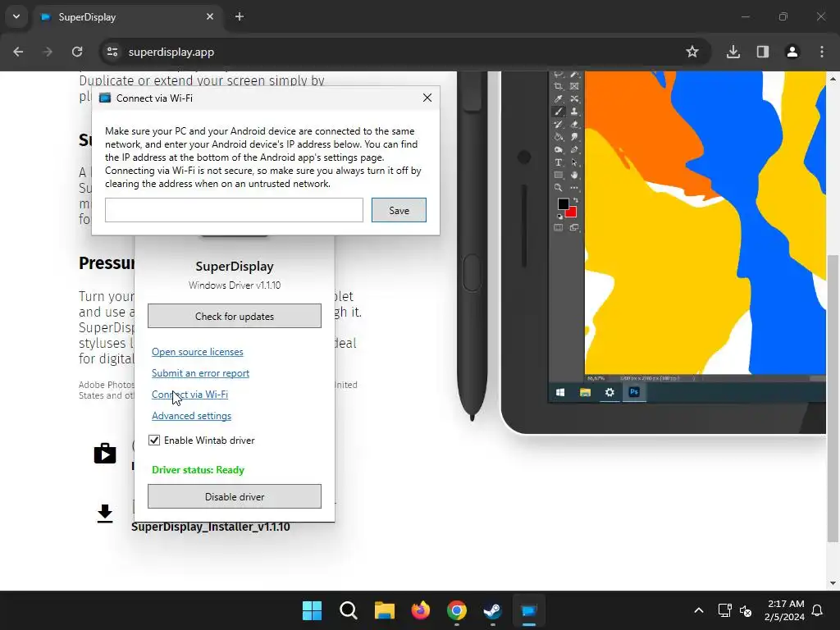This screenshot has width=840, height=630.
Task: Reload the superdisplay.app page
Action: click(x=77, y=52)
